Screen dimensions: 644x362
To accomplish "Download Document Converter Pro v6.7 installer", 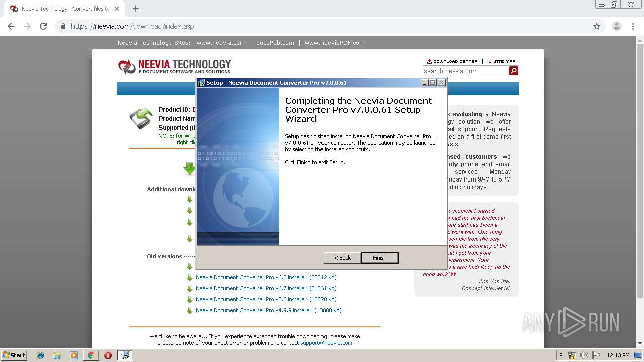I will pos(266,288).
